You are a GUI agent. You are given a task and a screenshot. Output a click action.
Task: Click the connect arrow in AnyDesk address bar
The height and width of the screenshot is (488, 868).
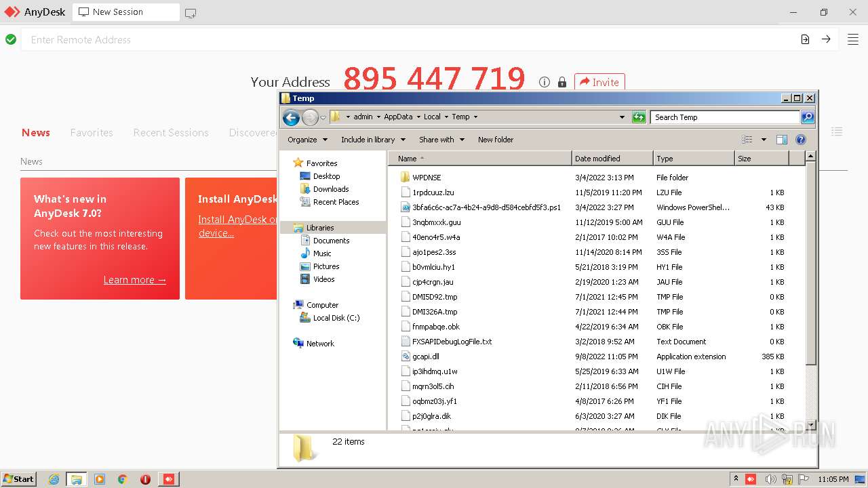pyautogui.click(x=826, y=39)
